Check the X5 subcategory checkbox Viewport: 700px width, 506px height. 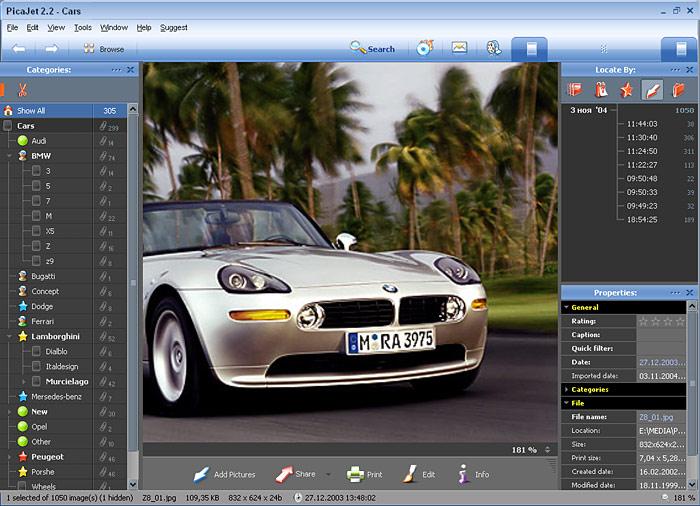[x=36, y=231]
